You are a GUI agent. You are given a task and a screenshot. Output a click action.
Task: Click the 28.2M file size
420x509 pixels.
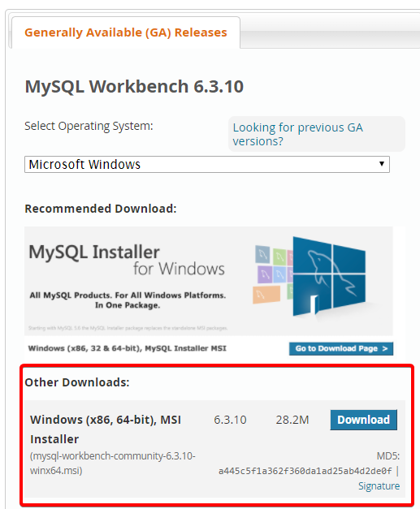[292, 420]
